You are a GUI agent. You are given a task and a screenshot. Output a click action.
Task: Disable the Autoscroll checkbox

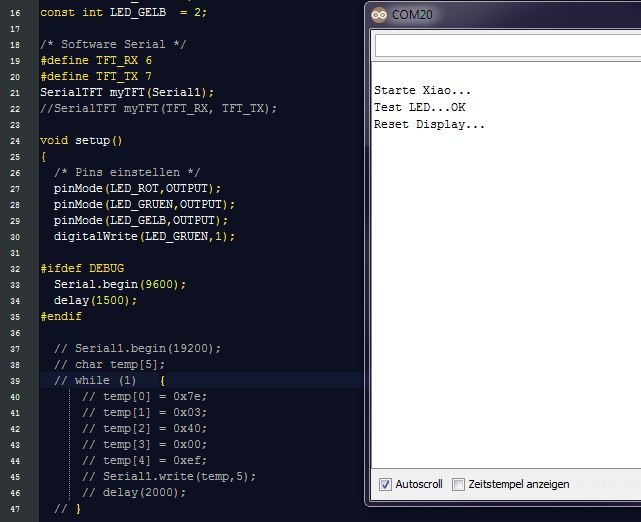tap(385, 484)
